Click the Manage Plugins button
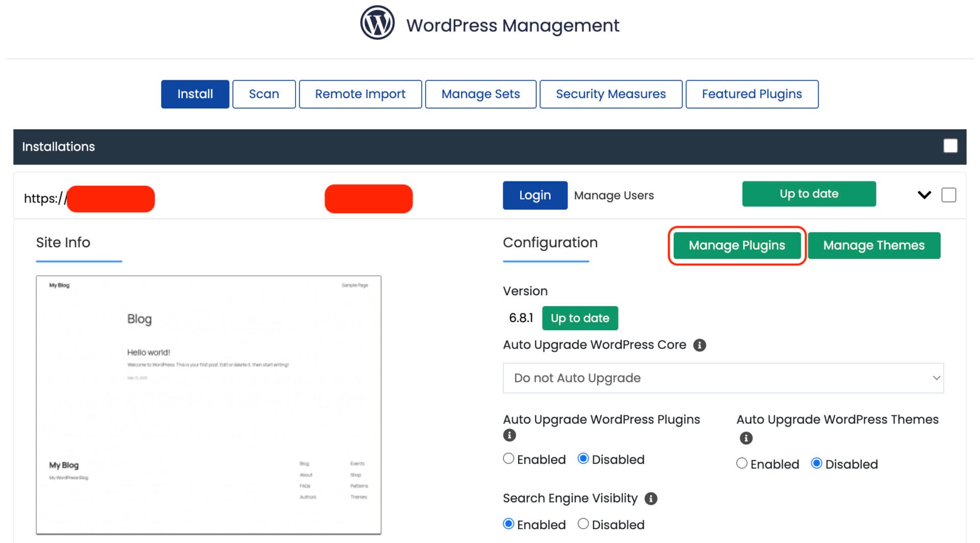980x543 pixels. click(737, 246)
